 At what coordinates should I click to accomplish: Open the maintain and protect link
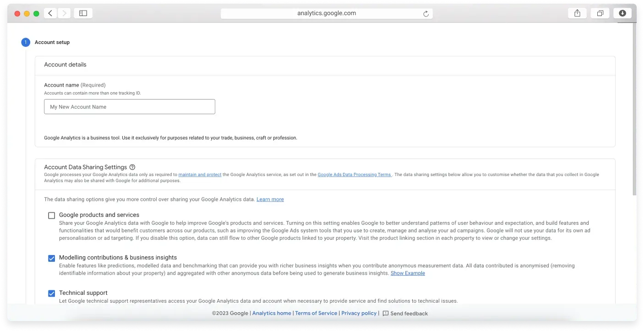(200, 175)
